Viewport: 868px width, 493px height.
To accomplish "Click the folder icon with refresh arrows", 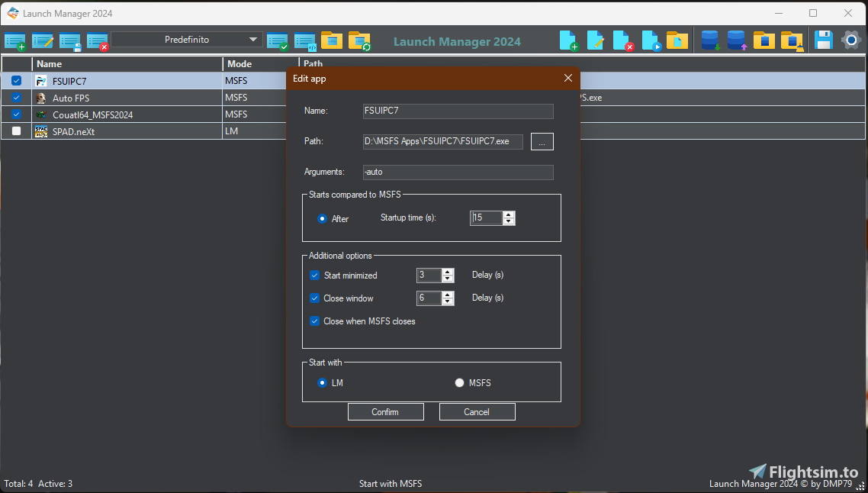I will [x=359, y=41].
